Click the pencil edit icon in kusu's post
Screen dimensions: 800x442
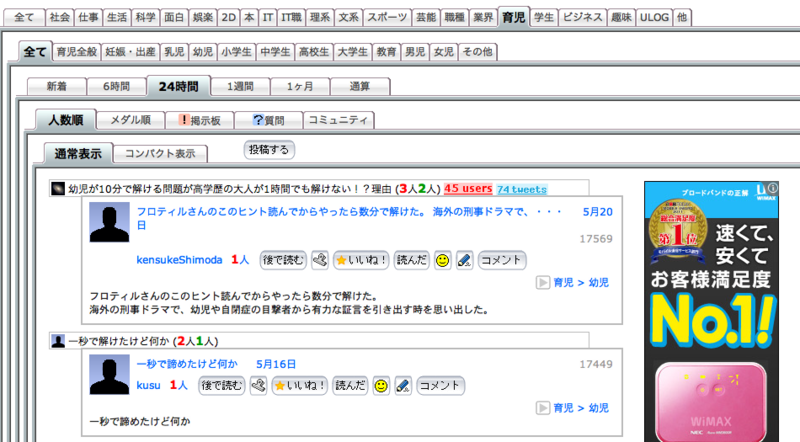tap(403, 386)
